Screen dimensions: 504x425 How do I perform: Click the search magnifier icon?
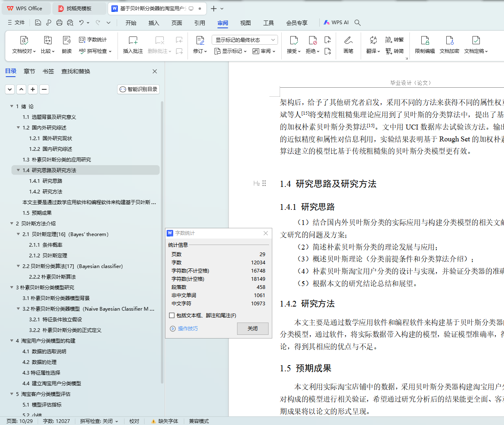tap(357, 23)
